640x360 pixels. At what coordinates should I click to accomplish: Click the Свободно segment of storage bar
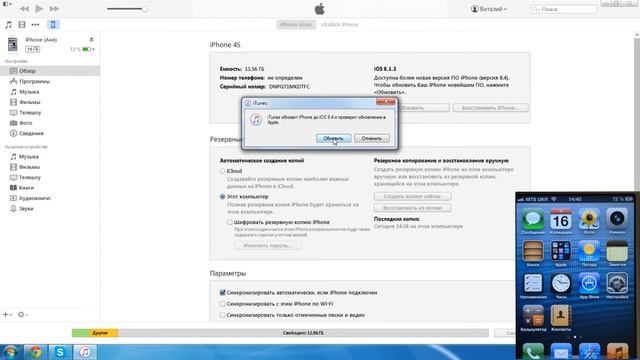[x=303, y=333]
